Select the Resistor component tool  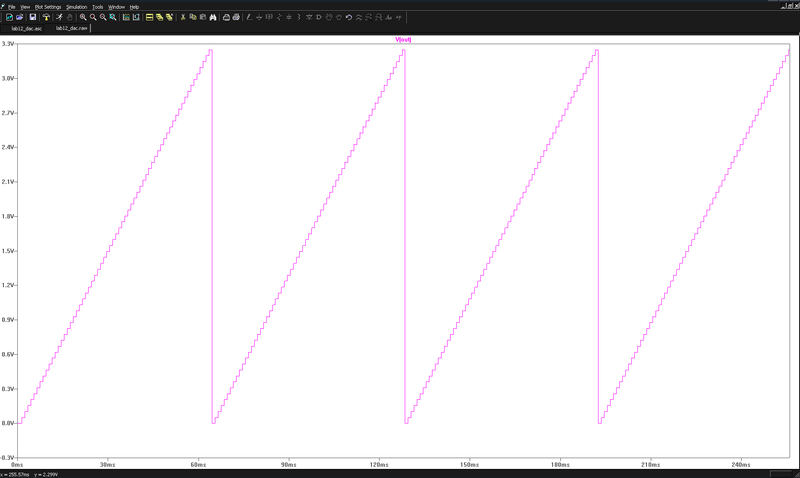pos(279,17)
